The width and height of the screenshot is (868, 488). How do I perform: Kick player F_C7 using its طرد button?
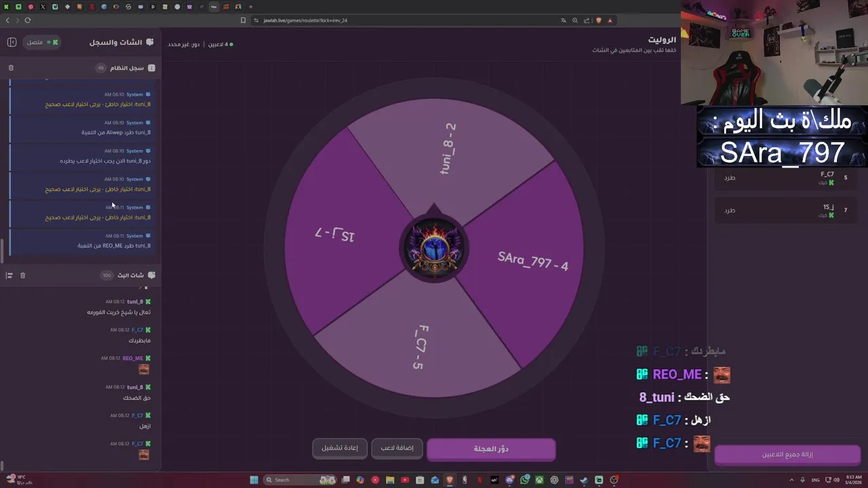pyautogui.click(x=730, y=178)
